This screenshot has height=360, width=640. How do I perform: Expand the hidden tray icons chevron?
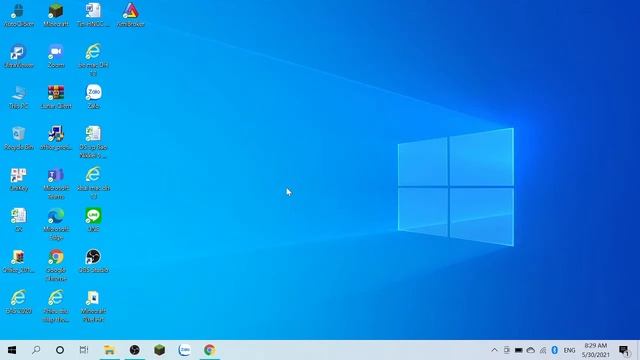coord(494,350)
